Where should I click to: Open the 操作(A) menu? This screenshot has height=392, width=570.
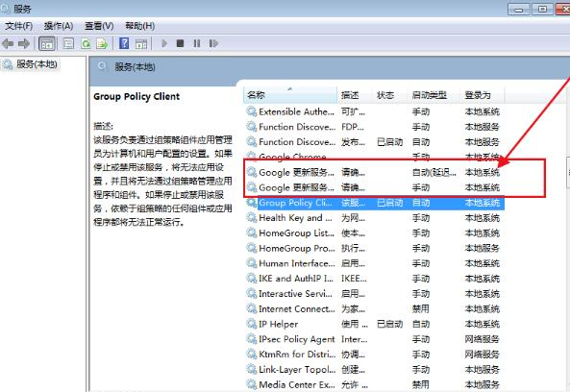(x=59, y=26)
